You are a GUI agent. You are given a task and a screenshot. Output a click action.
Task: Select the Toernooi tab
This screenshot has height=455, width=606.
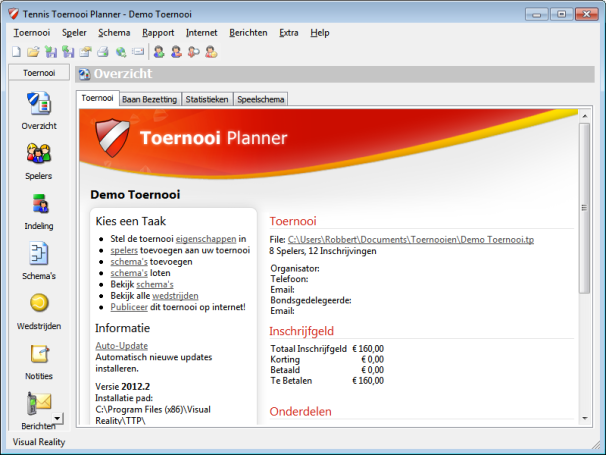pyautogui.click(x=97, y=98)
